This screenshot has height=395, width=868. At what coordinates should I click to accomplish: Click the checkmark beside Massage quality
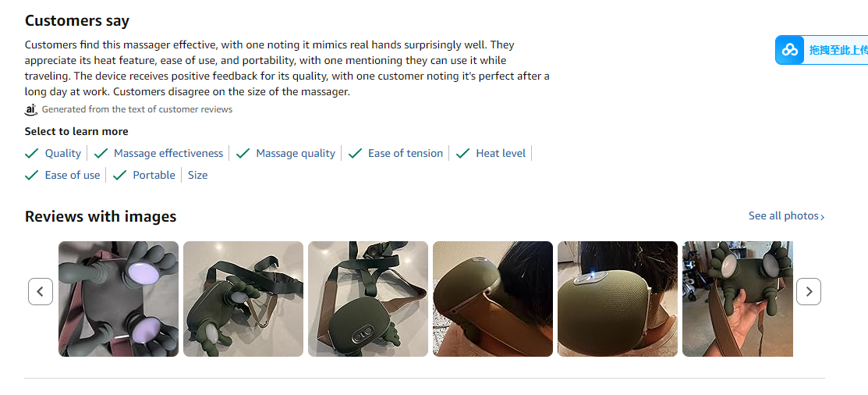(x=243, y=154)
